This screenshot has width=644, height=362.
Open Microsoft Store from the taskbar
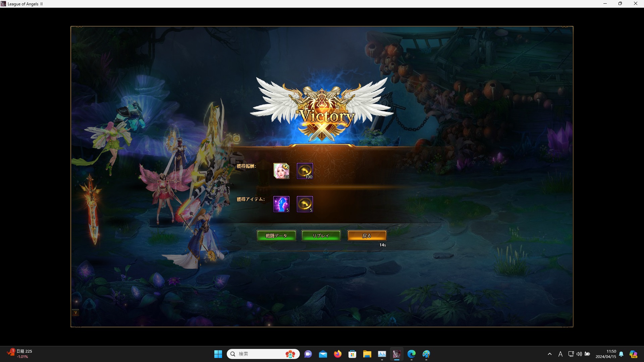pyautogui.click(x=352, y=354)
